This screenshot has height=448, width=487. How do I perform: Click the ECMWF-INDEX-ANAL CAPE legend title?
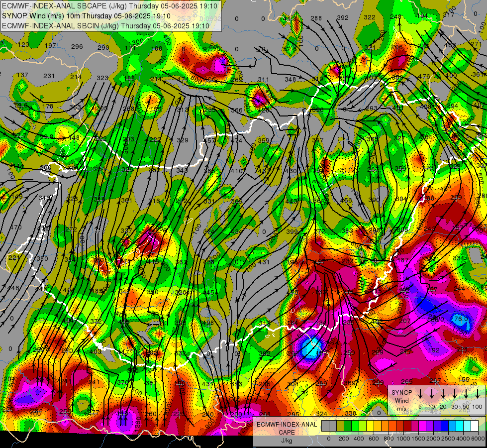(287, 428)
